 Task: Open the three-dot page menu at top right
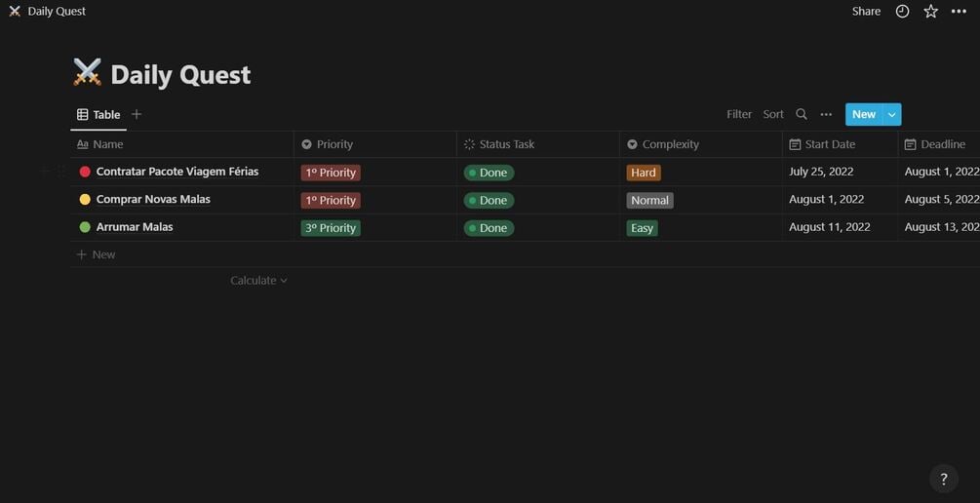(959, 12)
